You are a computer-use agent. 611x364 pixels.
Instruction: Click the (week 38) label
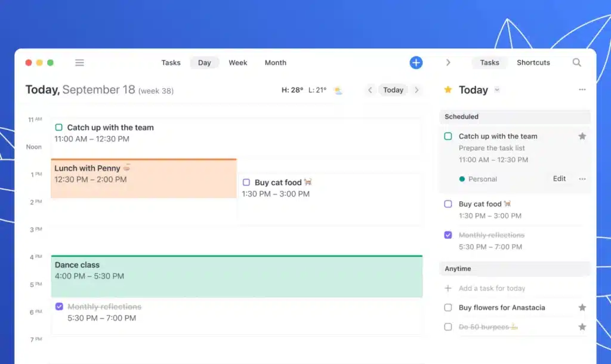coord(156,91)
